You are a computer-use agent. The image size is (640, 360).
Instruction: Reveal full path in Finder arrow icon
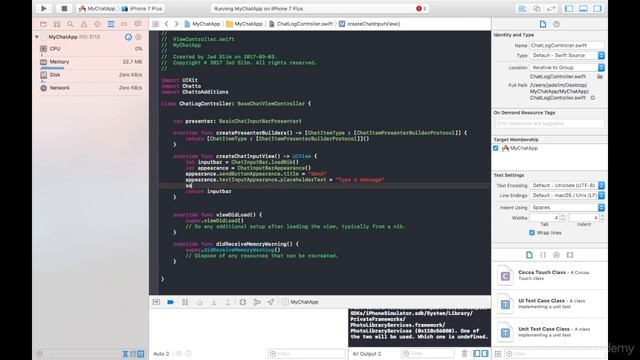tap(593, 98)
